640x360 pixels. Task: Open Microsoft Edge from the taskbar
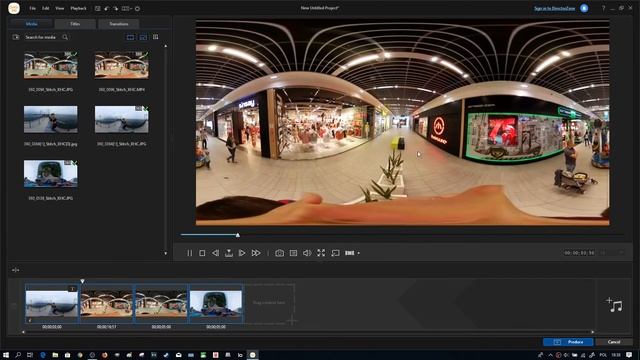pos(42,355)
